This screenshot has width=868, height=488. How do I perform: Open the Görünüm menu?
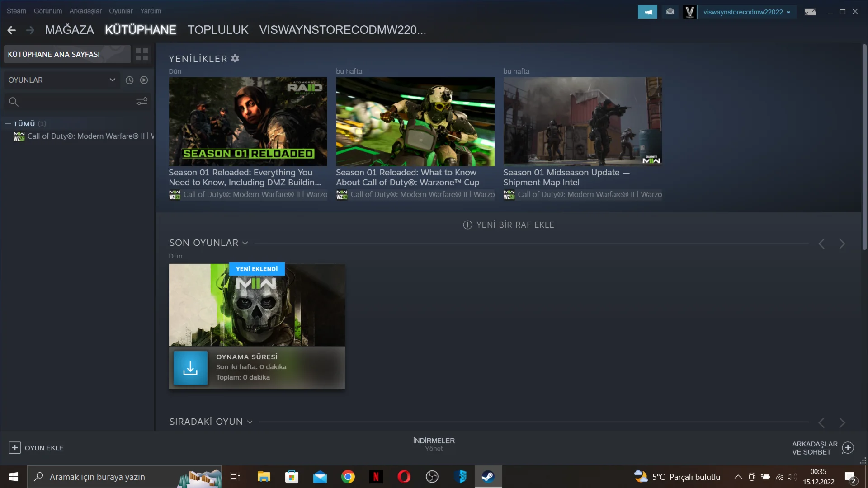47,11
